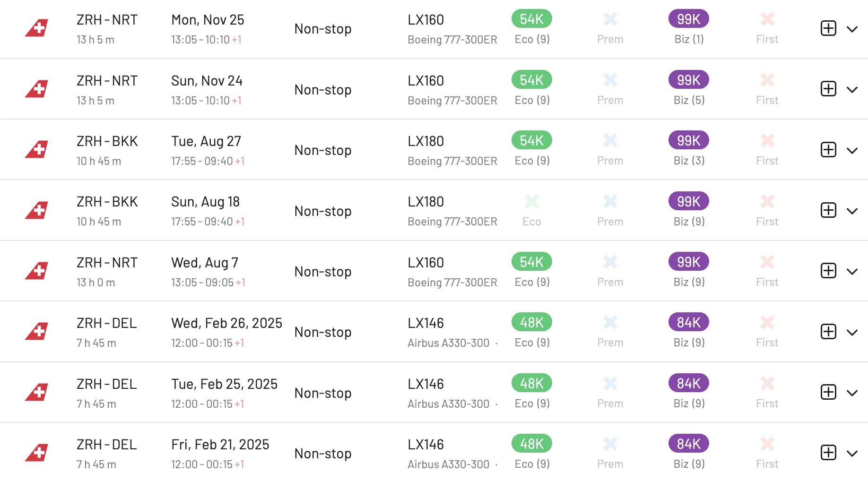
Task: Click Swiss airline logo on Fri, Feb 21 row
Action: click(x=37, y=453)
